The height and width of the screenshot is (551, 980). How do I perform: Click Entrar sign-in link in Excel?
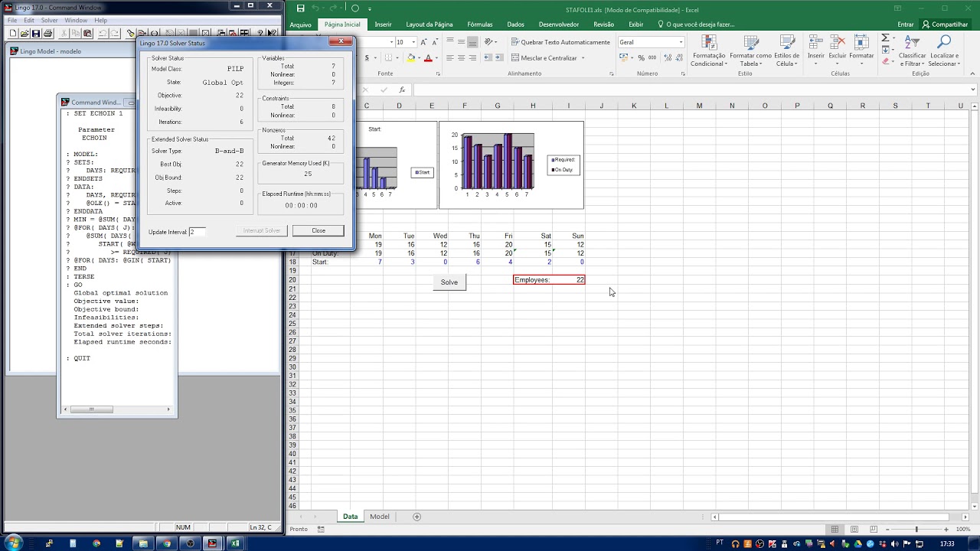[906, 24]
